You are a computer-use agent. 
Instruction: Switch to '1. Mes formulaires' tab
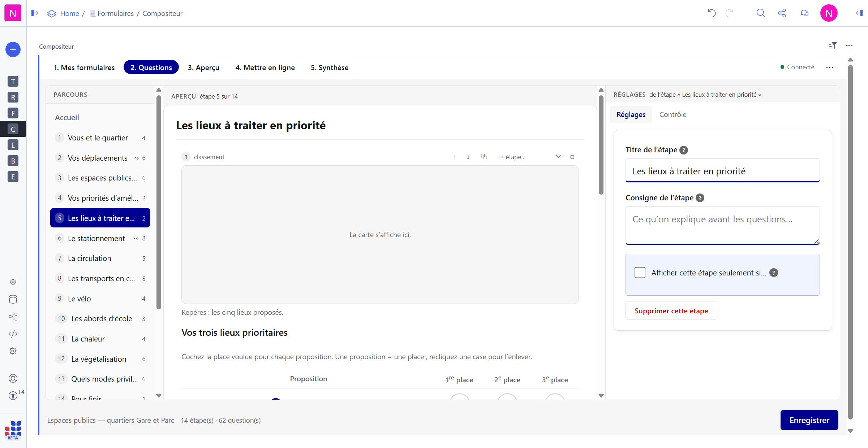click(84, 68)
